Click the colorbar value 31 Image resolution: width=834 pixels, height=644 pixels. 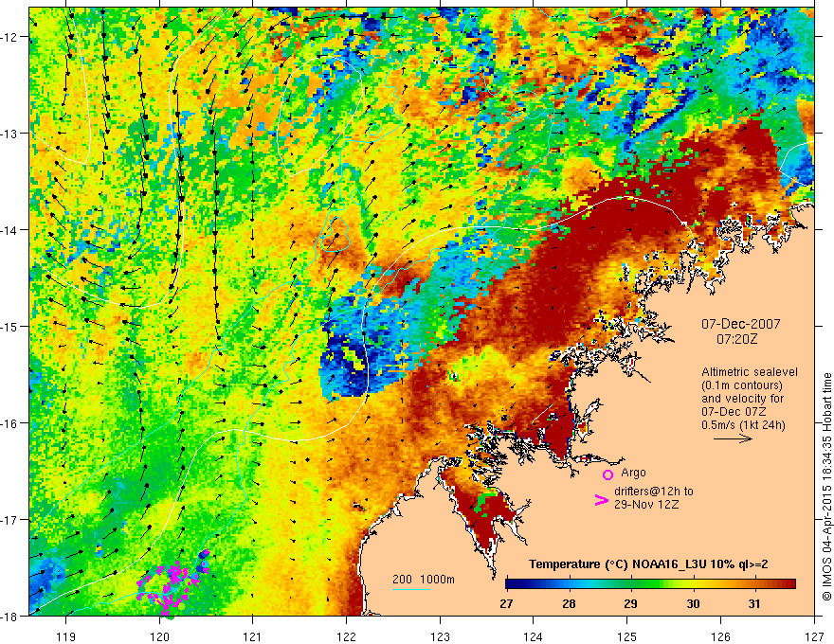click(754, 604)
